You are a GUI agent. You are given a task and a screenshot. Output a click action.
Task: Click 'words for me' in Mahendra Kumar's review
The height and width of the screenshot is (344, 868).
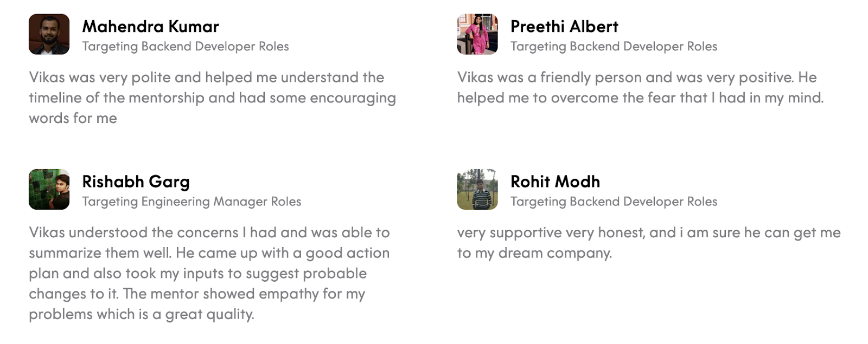tap(73, 118)
